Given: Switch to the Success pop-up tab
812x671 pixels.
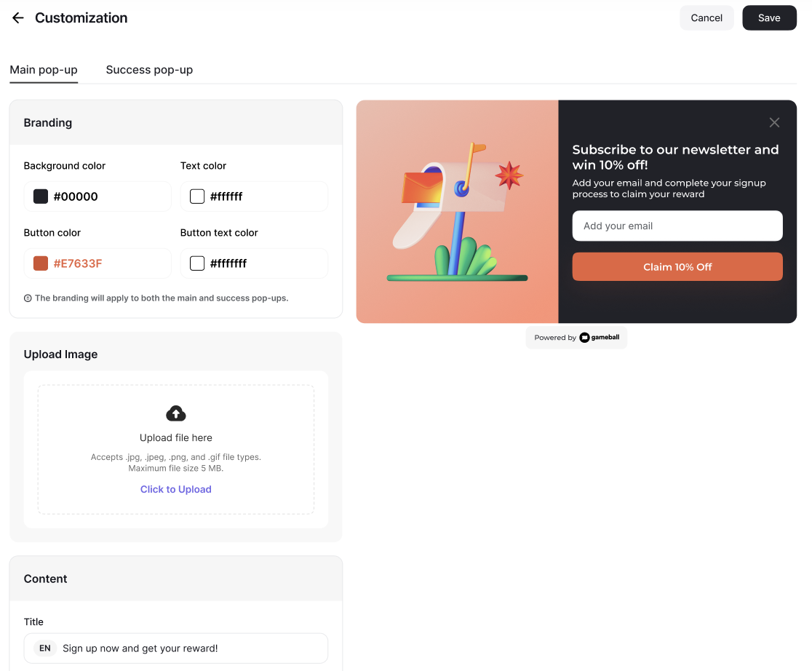Looking at the screenshot, I should tap(149, 69).
